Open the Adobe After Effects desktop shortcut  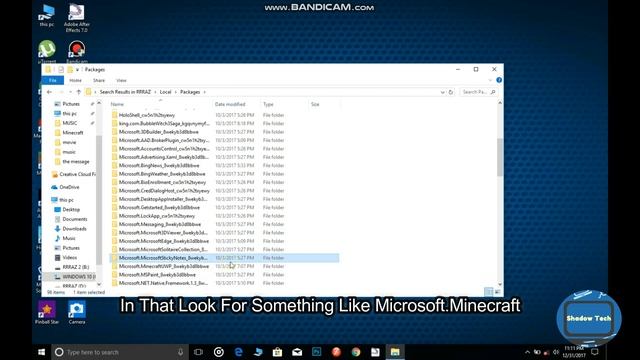point(76,18)
